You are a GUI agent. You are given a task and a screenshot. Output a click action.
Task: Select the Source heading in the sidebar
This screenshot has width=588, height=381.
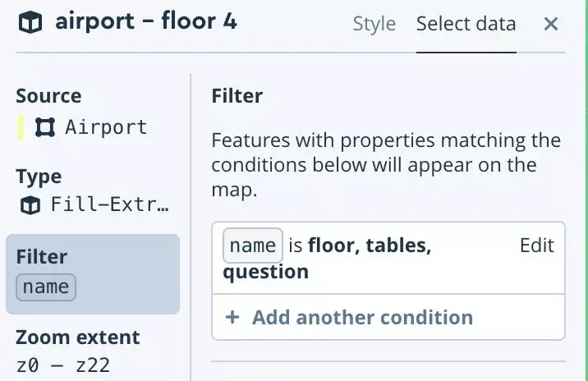point(48,96)
